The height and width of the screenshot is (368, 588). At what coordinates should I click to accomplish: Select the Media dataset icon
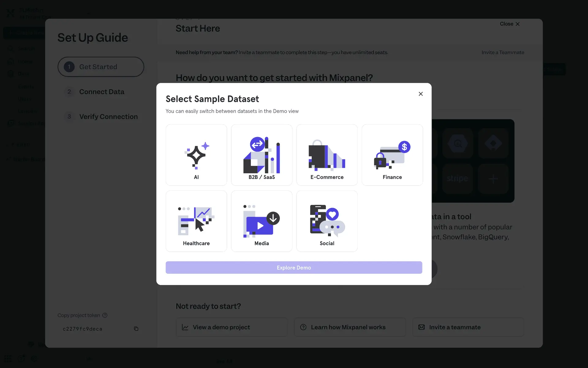pos(262,221)
